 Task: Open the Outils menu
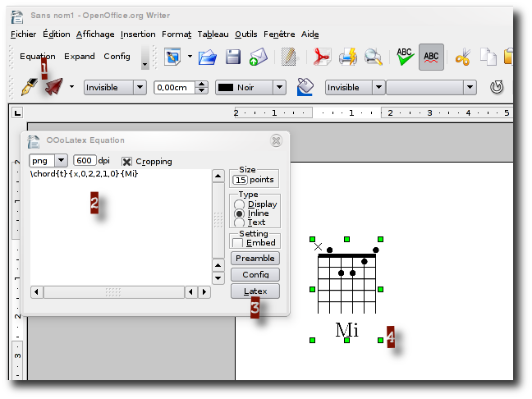click(246, 34)
